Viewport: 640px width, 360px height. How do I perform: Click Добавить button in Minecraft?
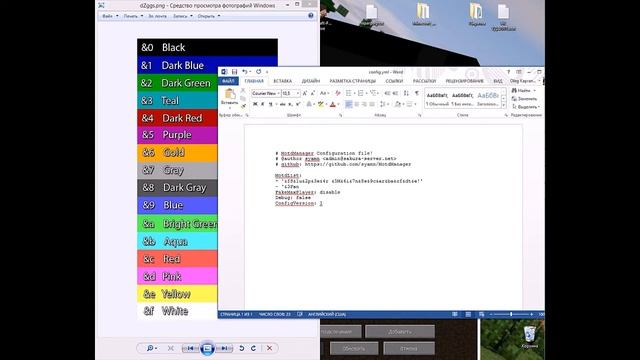point(400,331)
